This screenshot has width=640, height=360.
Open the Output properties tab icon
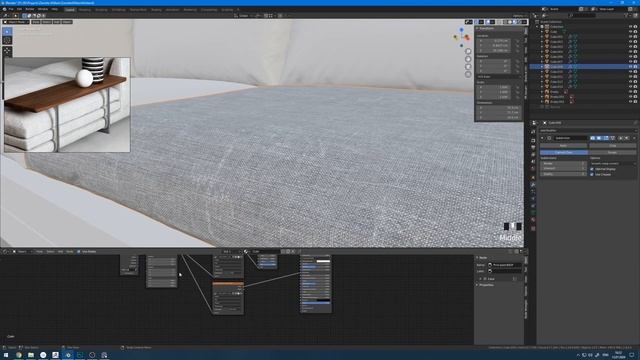coord(533,147)
